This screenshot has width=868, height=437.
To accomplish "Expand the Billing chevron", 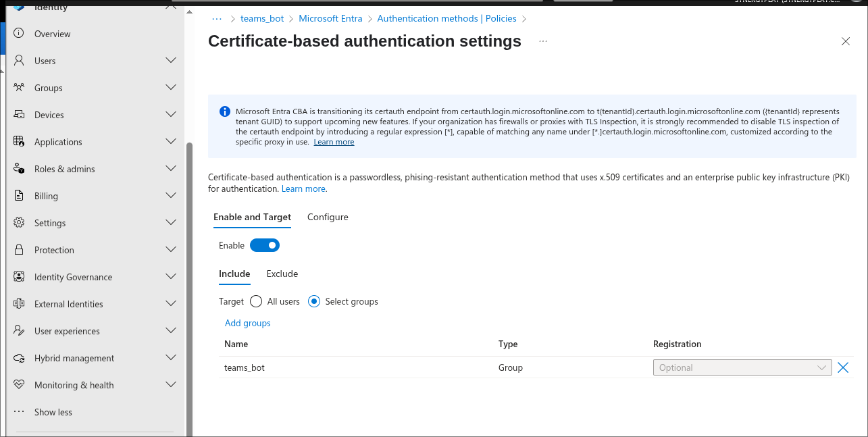I will [171, 196].
